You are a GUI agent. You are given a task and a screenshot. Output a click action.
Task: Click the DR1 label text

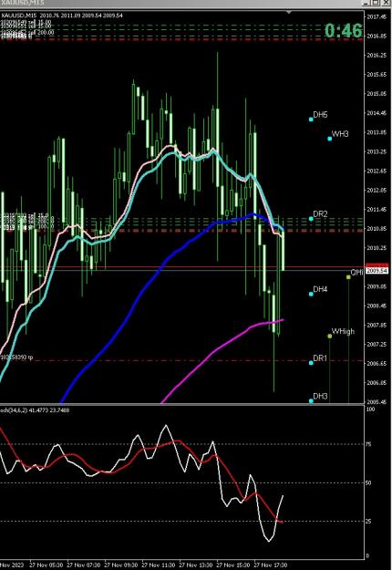pos(320,358)
